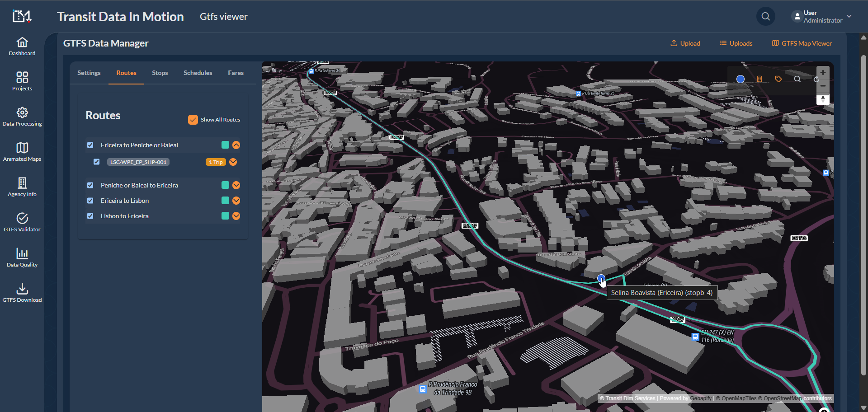
Task: Toggle the Show All Routes checkbox
Action: [x=193, y=120]
